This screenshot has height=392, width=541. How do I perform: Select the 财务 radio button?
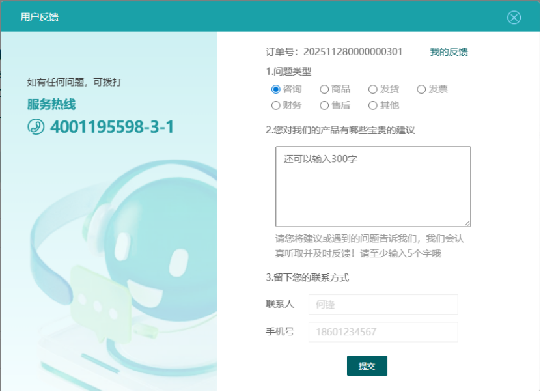click(276, 105)
